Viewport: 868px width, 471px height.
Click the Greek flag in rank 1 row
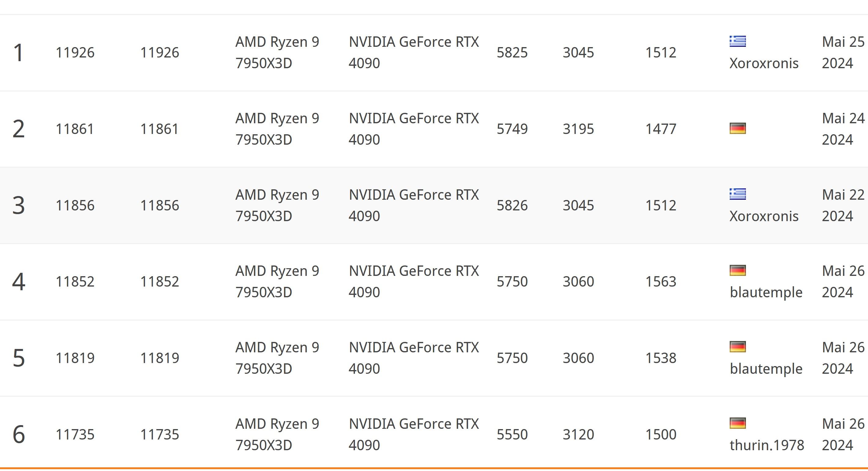[738, 41]
